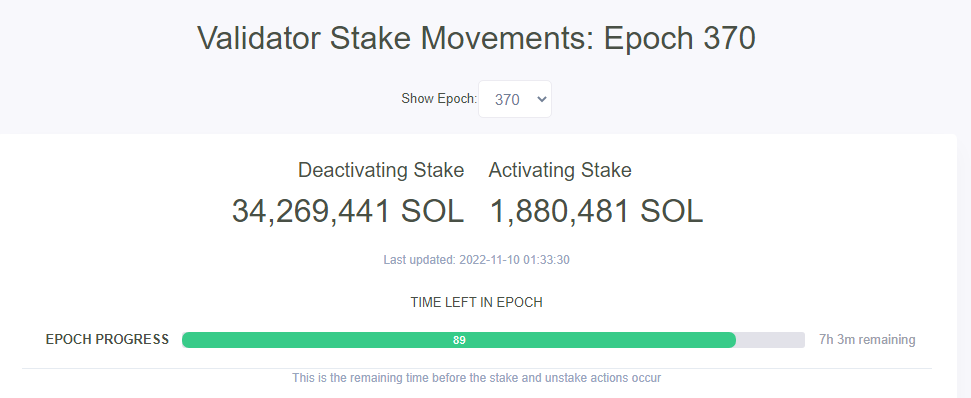This screenshot has height=398, width=971.
Task: Click the 89 percentage label on progress bar
Action: pyautogui.click(x=459, y=340)
